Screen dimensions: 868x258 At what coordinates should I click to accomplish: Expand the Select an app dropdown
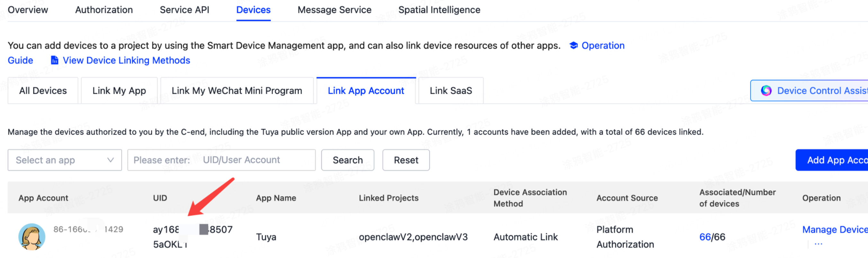tap(64, 160)
